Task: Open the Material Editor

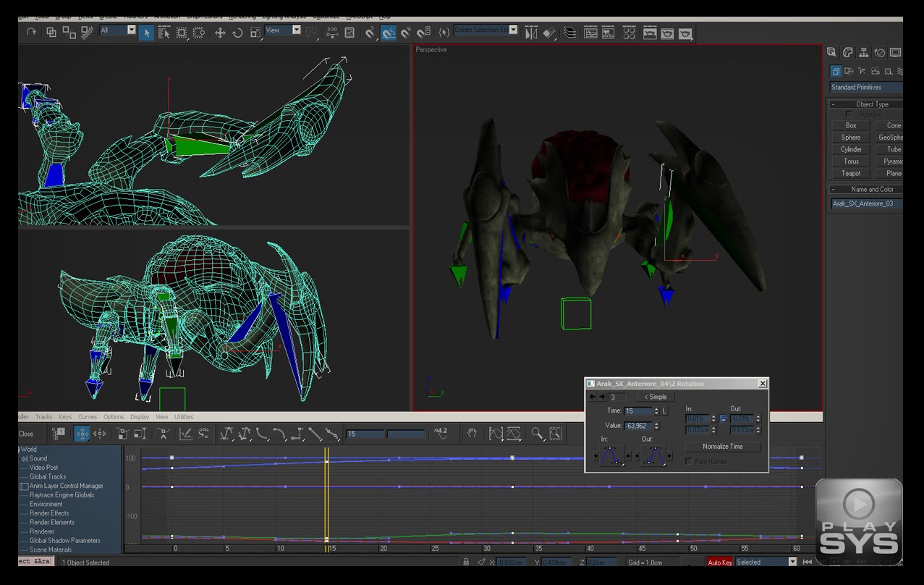Action: pyautogui.click(x=630, y=33)
